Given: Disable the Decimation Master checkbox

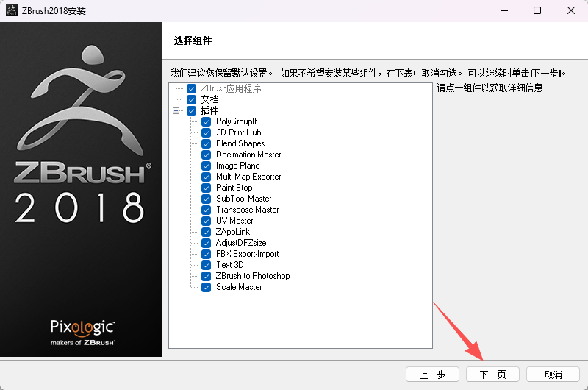Looking at the screenshot, I should coord(207,155).
